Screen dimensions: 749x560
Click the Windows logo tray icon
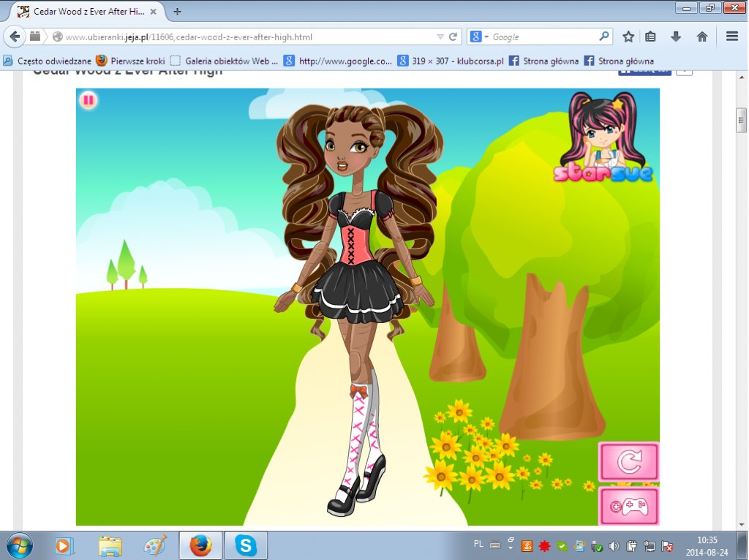pos(579,545)
